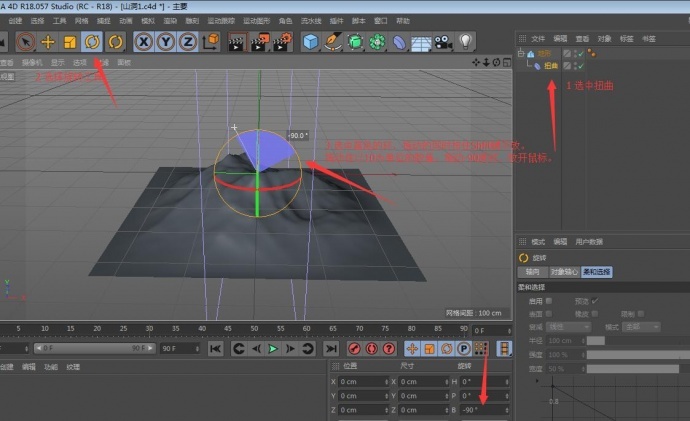Select the 扭曲 deformer in object tree

point(551,66)
